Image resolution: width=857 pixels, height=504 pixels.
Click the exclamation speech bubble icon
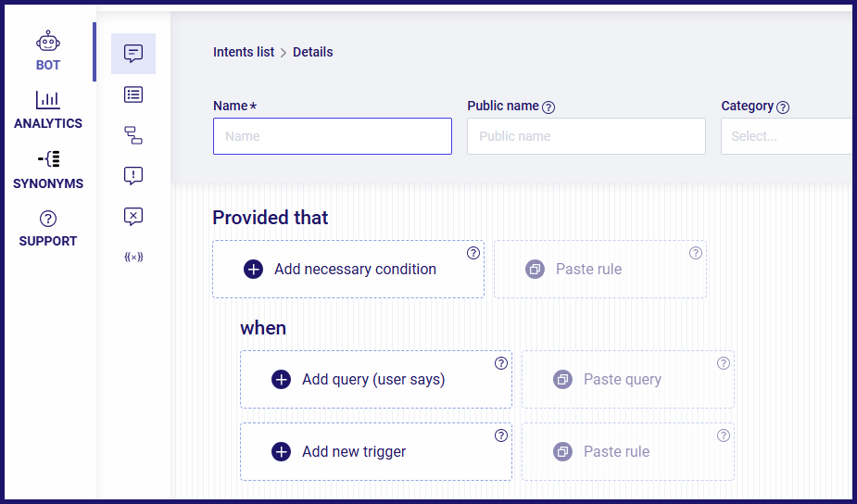[x=133, y=175]
